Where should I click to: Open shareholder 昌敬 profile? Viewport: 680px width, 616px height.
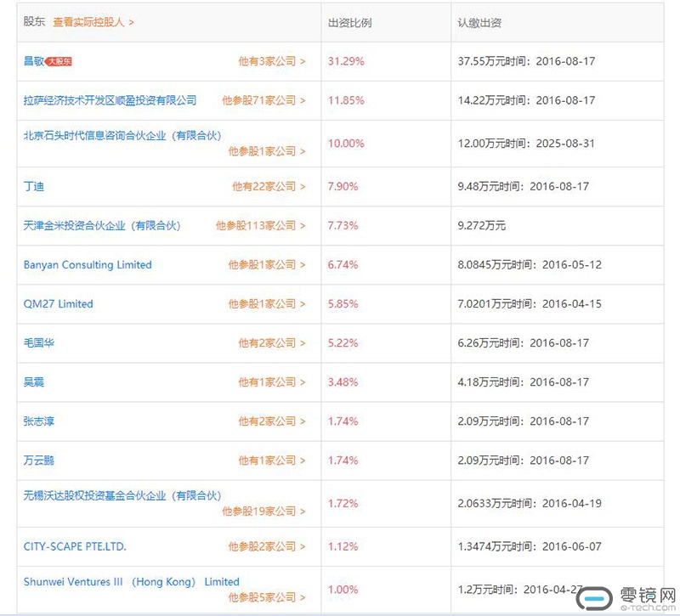(33, 61)
